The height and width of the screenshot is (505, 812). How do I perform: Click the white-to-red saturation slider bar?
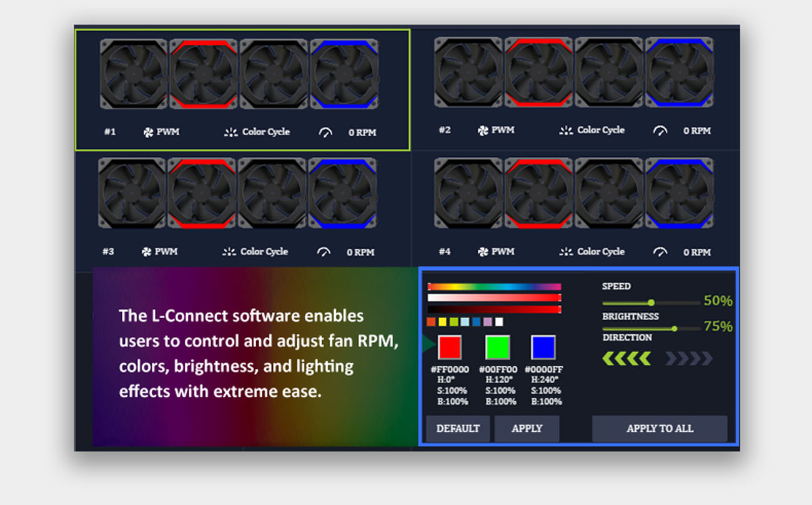(494, 298)
